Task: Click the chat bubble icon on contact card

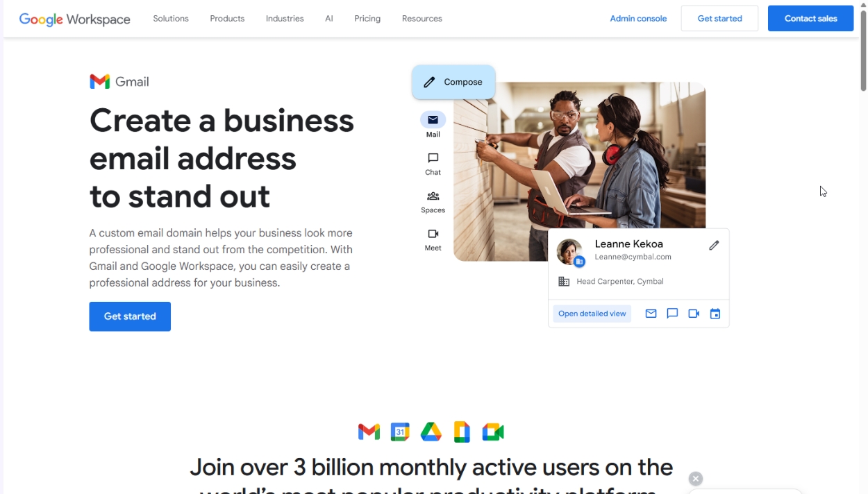Action: [x=672, y=314]
